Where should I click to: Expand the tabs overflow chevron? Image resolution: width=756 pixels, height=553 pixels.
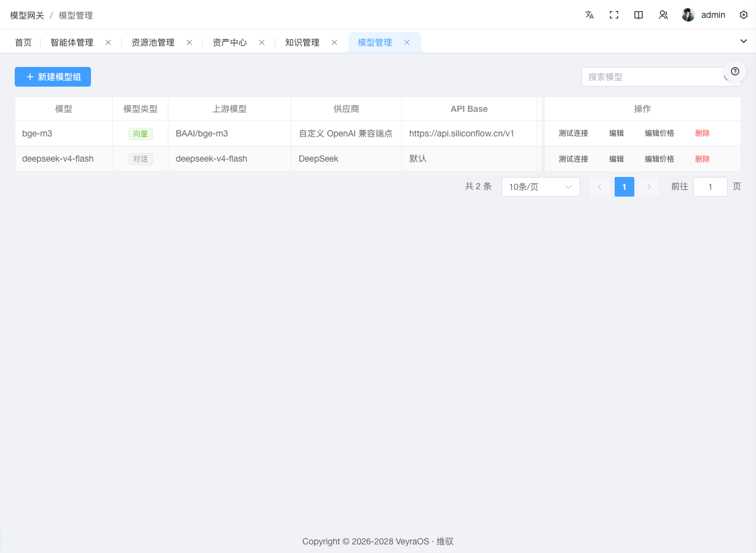744,41
